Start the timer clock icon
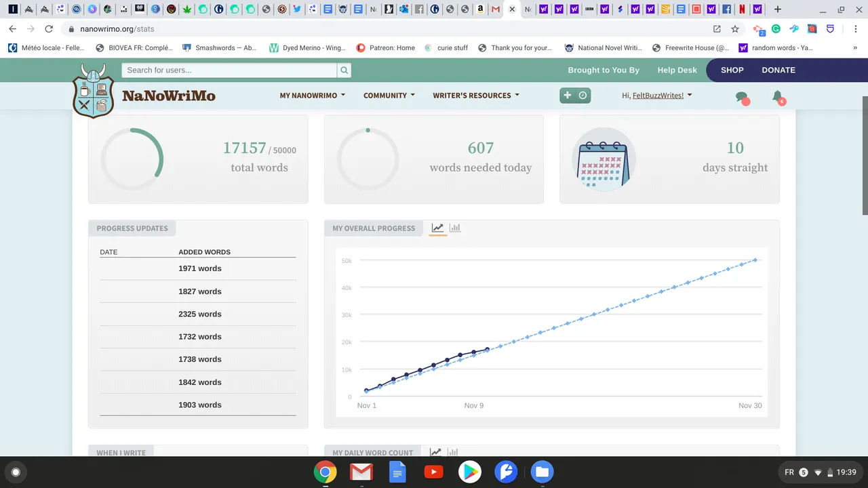868x488 pixels. click(x=583, y=96)
